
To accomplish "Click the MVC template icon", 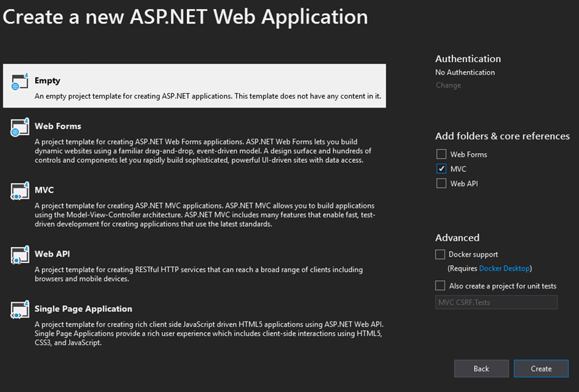I will (19, 191).
